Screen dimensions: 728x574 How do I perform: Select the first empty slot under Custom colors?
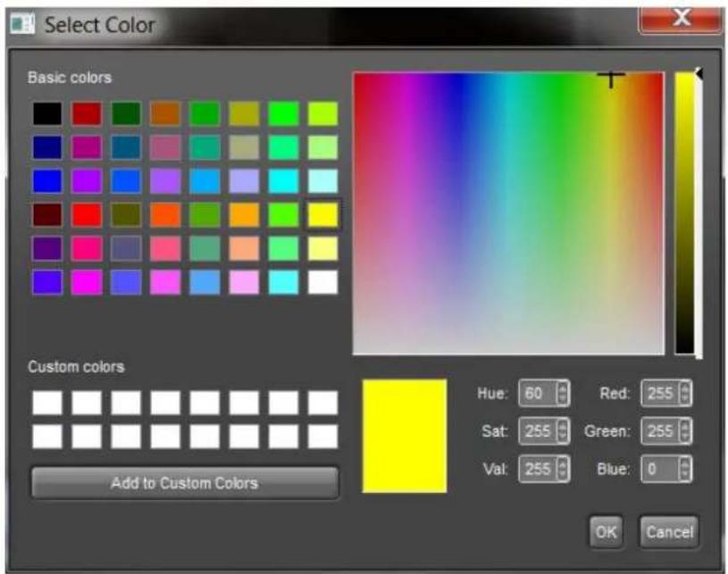(x=47, y=403)
